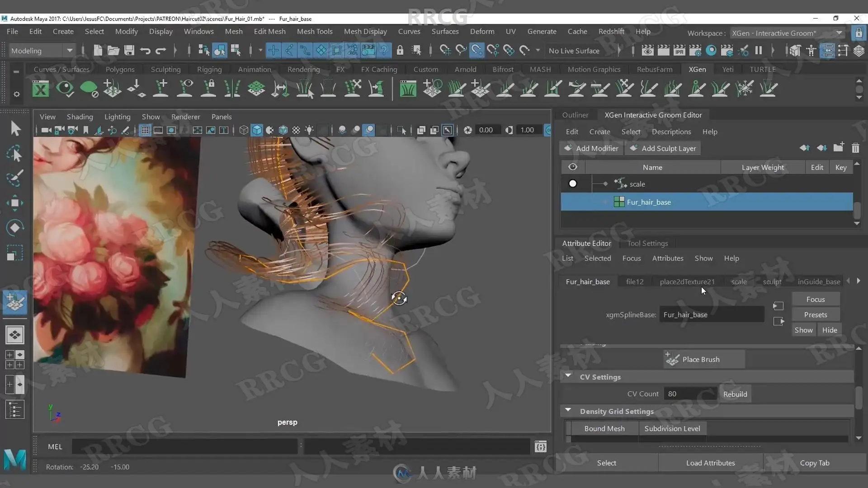Viewport: 868px width, 488px height.
Task: Open the Redshift menu
Action: pyautogui.click(x=611, y=31)
